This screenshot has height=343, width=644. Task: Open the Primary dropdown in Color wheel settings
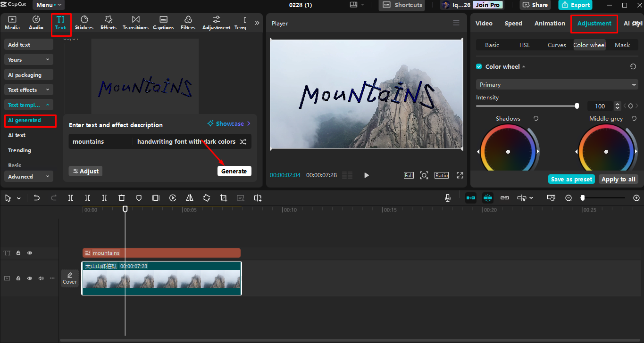point(557,84)
